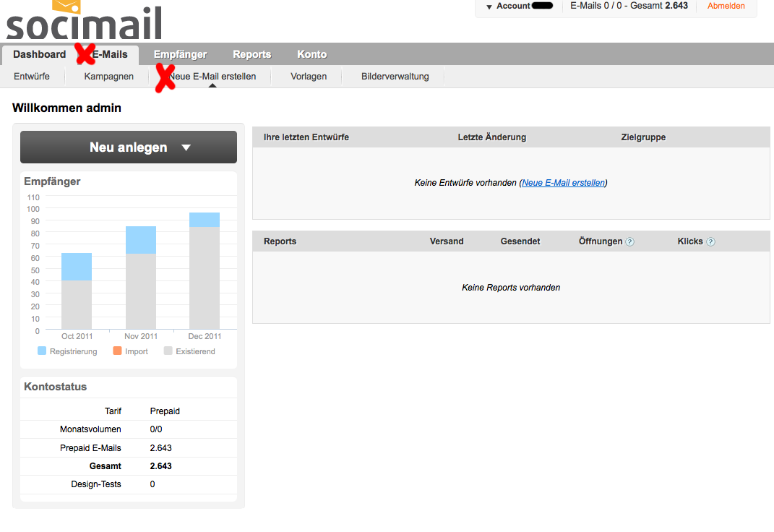This screenshot has width=774, height=532.
Task: Expand the Account dropdown arrow
Action: click(x=489, y=7)
